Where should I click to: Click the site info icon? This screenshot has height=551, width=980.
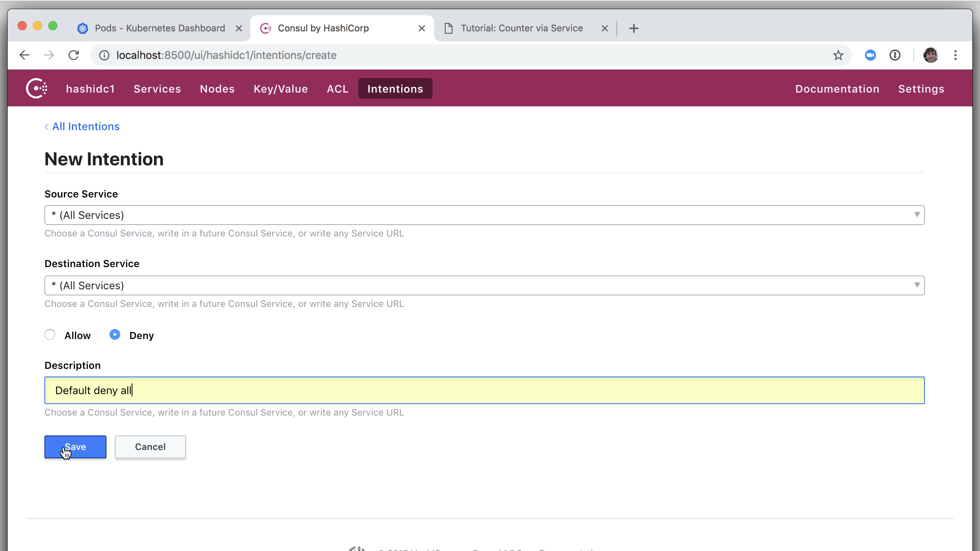[104, 55]
